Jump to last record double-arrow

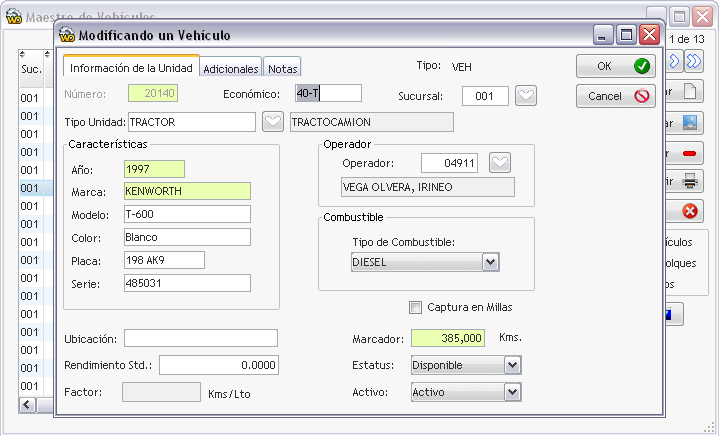click(x=694, y=61)
